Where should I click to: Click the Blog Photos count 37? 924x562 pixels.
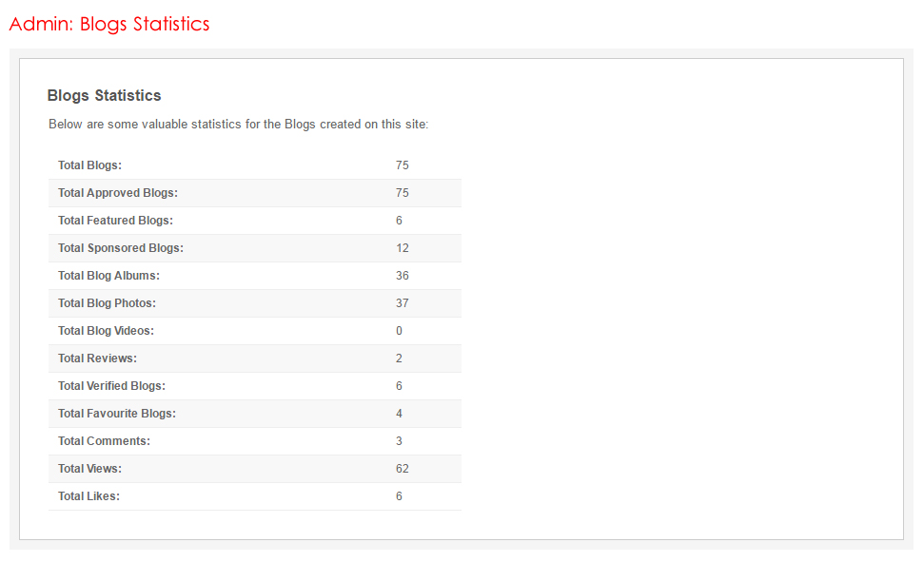(x=403, y=303)
